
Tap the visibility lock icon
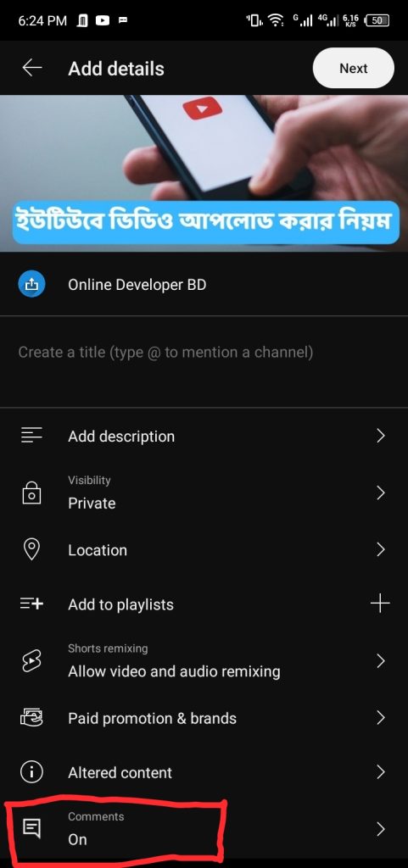tap(31, 492)
